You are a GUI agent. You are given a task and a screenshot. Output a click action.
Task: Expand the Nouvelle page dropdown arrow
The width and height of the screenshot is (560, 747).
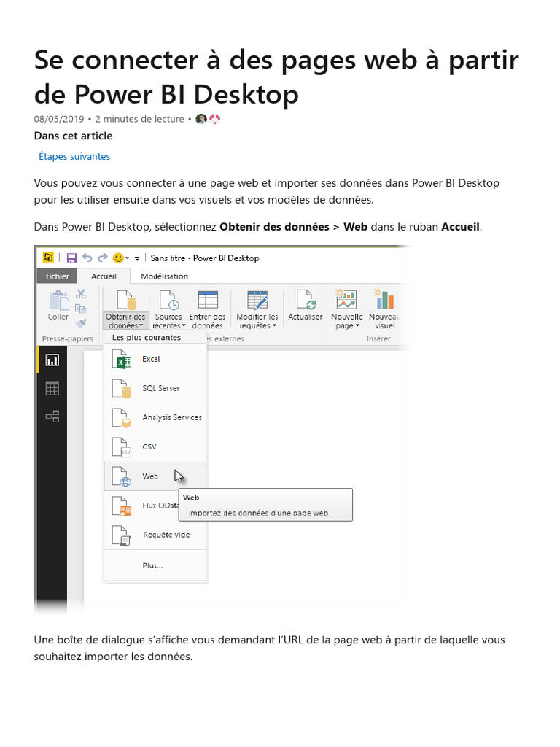pyautogui.click(x=357, y=326)
